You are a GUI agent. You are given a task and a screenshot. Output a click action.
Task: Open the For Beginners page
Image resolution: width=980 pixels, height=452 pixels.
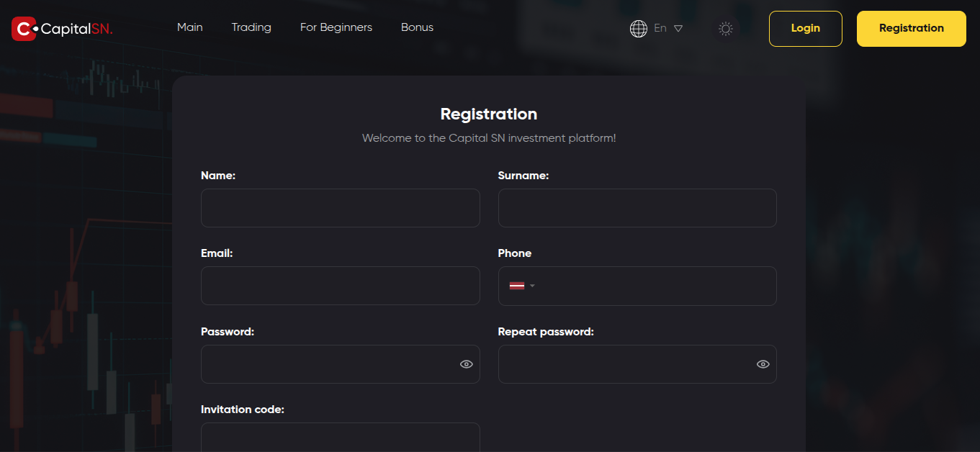pos(336,27)
